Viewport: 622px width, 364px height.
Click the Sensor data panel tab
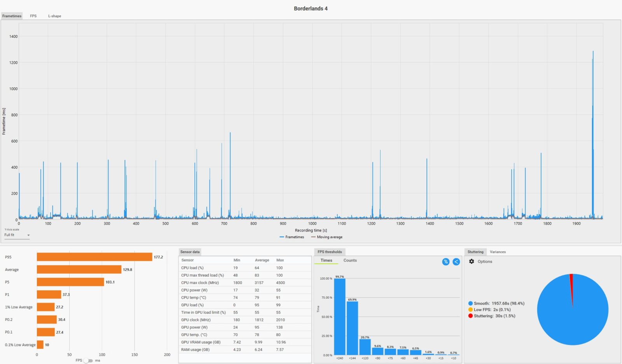(x=190, y=252)
